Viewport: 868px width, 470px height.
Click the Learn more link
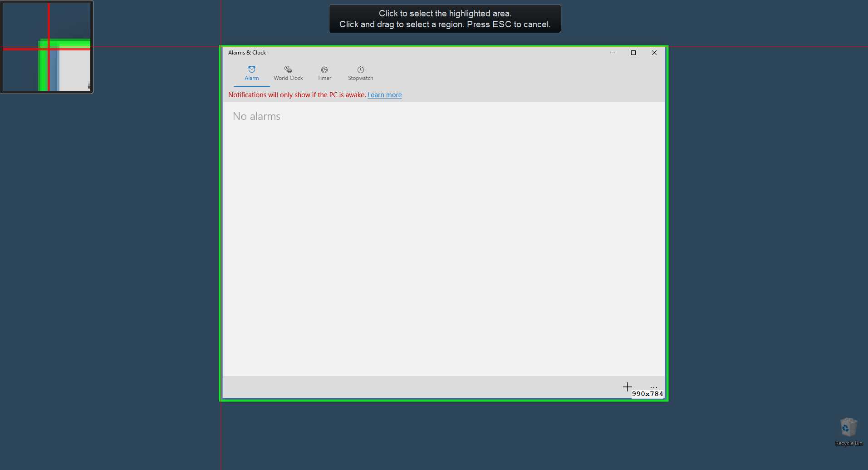[384, 94]
